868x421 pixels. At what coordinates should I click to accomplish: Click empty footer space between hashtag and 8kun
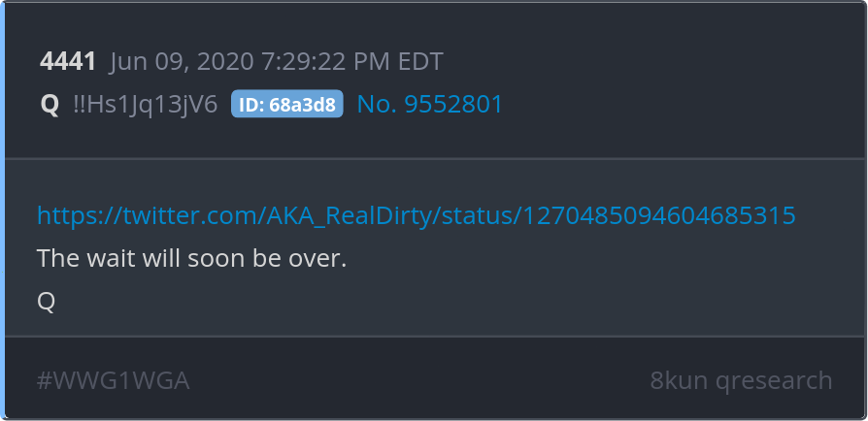pos(419,380)
